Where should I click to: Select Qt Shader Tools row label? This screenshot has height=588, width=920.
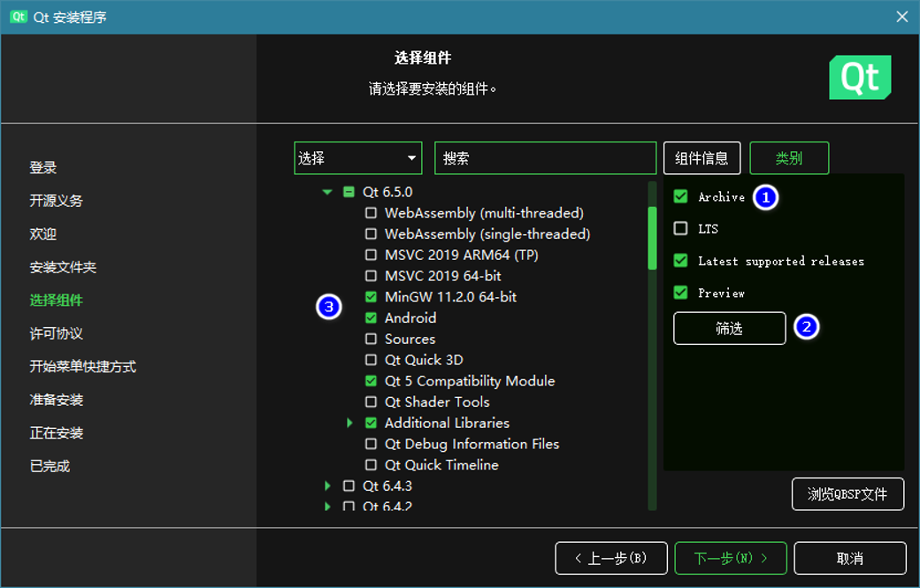point(436,401)
